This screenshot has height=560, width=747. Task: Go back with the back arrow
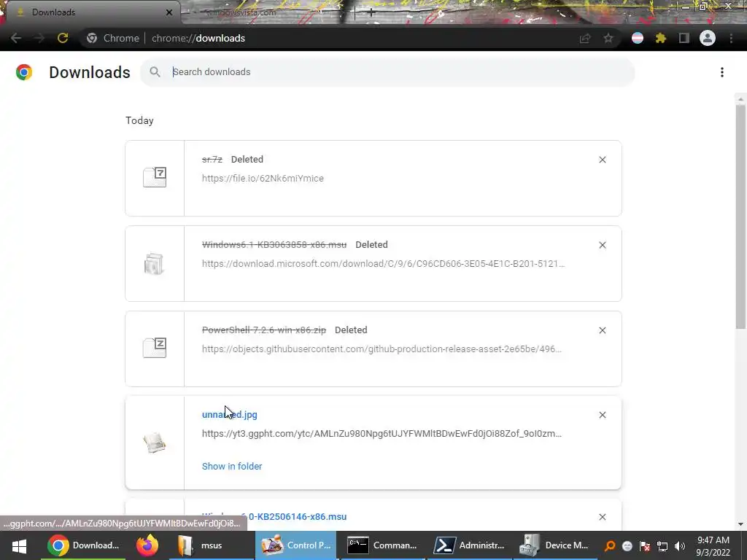click(x=16, y=38)
